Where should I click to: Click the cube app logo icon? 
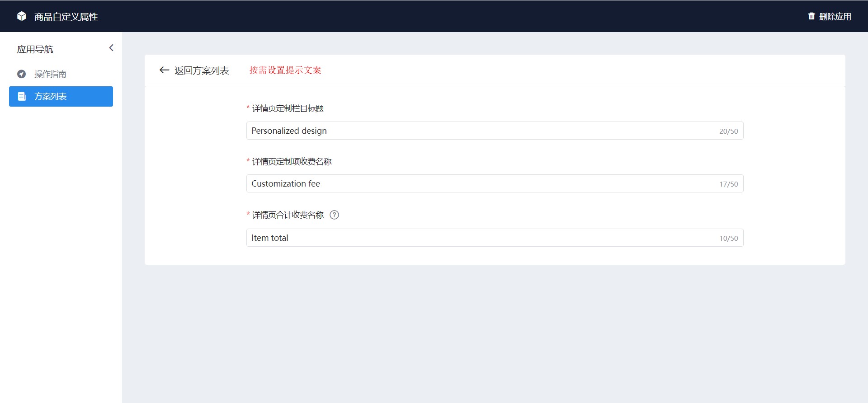click(22, 16)
